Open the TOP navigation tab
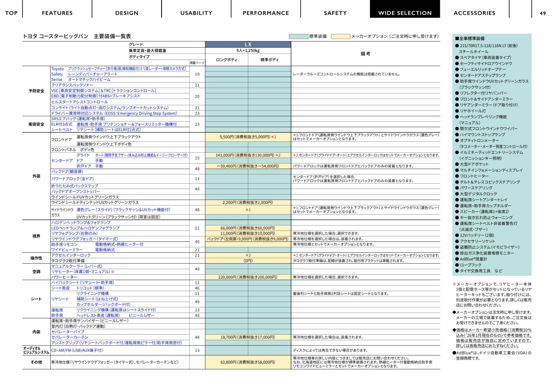554x392 pixels. pyautogui.click(x=11, y=13)
